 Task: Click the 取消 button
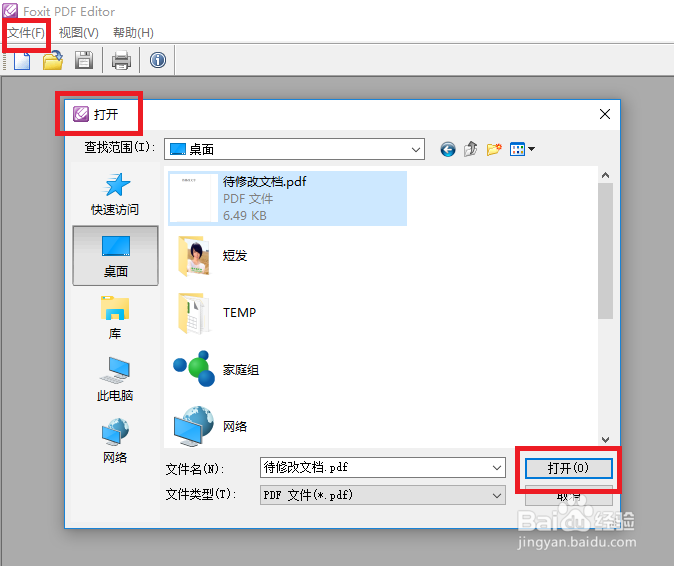coord(568,496)
